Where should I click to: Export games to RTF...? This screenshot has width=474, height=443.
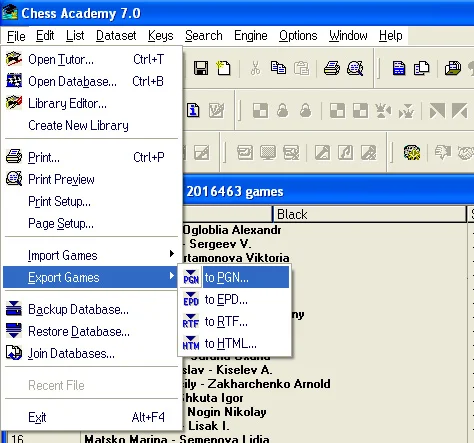pos(235,321)
